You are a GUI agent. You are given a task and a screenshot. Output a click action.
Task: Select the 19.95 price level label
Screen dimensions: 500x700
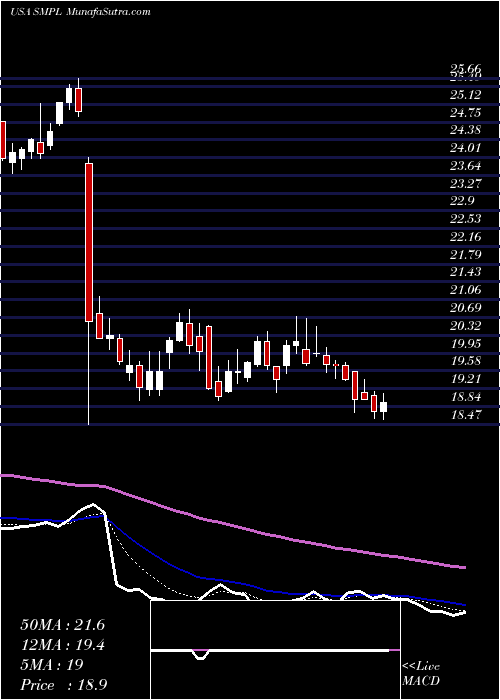tap(466, 344)
